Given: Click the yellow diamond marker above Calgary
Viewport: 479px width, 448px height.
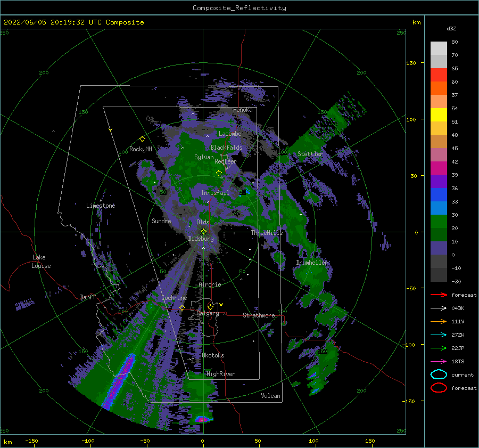Looking at the screenshot, I should [x=210, y=307].
